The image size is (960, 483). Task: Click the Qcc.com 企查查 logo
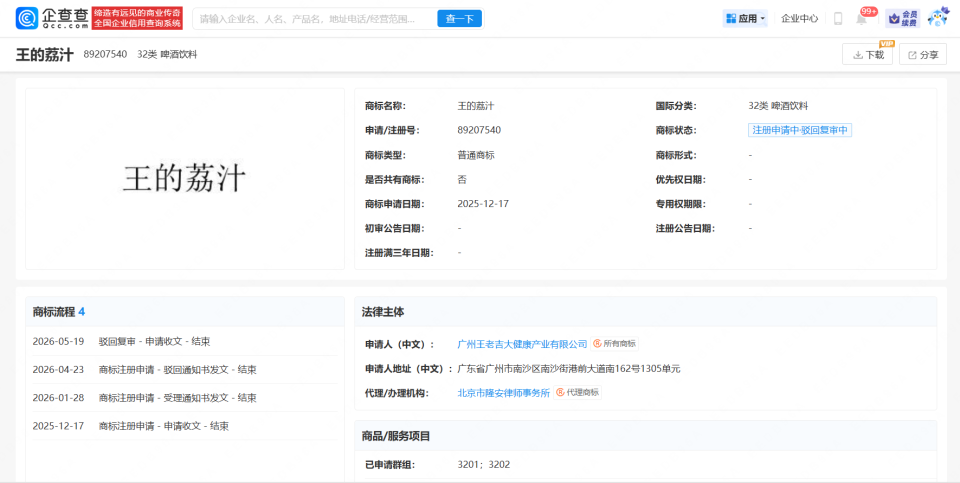point(51,18)
